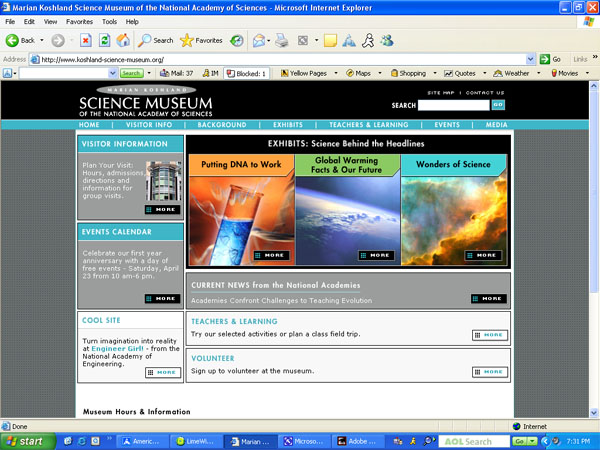Image resolution: width=600 pixels, height=450 pixels.
Task: Open Yellow Pages on the AOL toolbar
Action: pos(304,73)
